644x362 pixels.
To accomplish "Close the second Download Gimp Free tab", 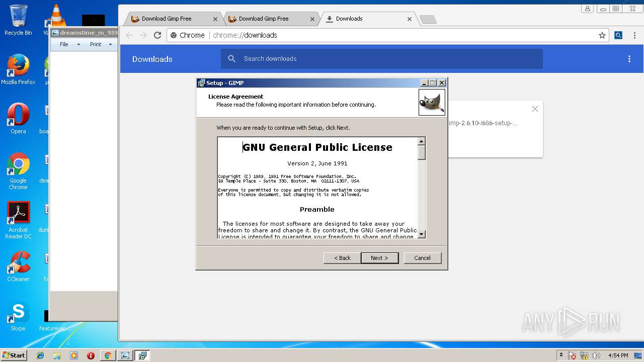I will [312, 19].
